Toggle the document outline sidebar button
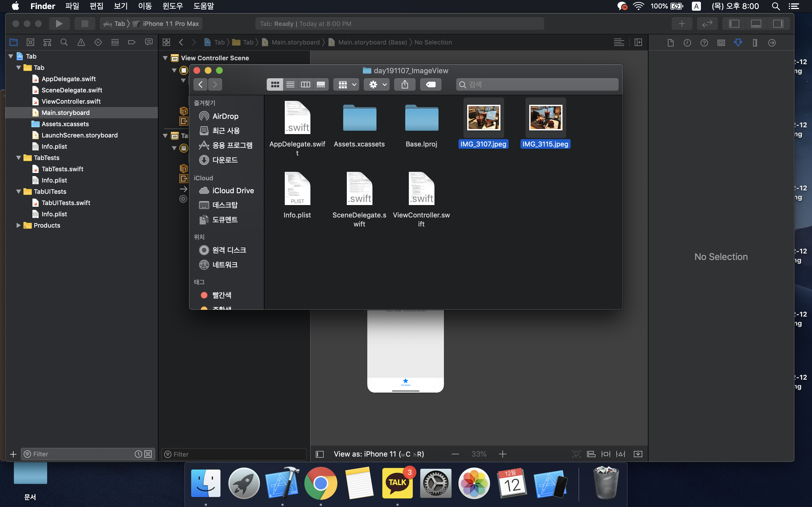The image size is (812, 507). pos(320,454)
